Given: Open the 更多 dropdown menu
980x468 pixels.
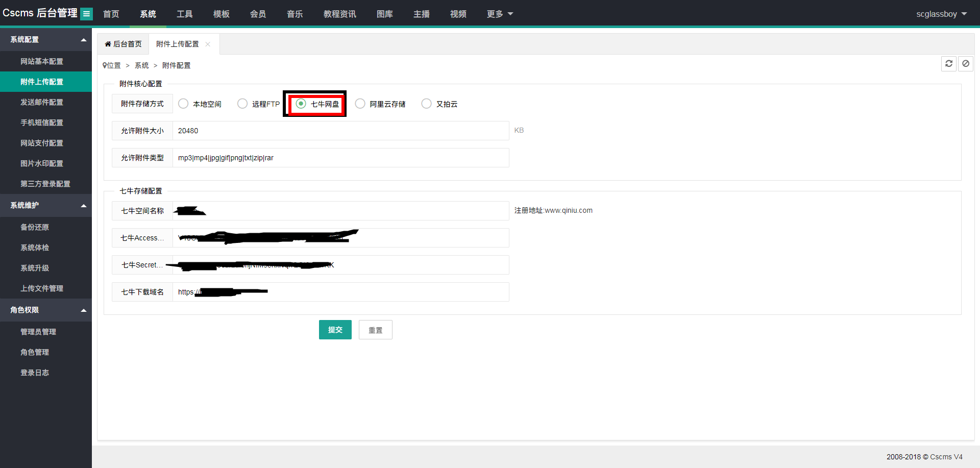Looking at the screenshot, I should click(500, 14).
